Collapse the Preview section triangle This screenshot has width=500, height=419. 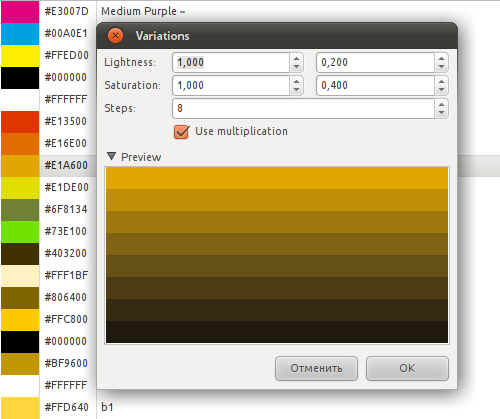(111, 156)
